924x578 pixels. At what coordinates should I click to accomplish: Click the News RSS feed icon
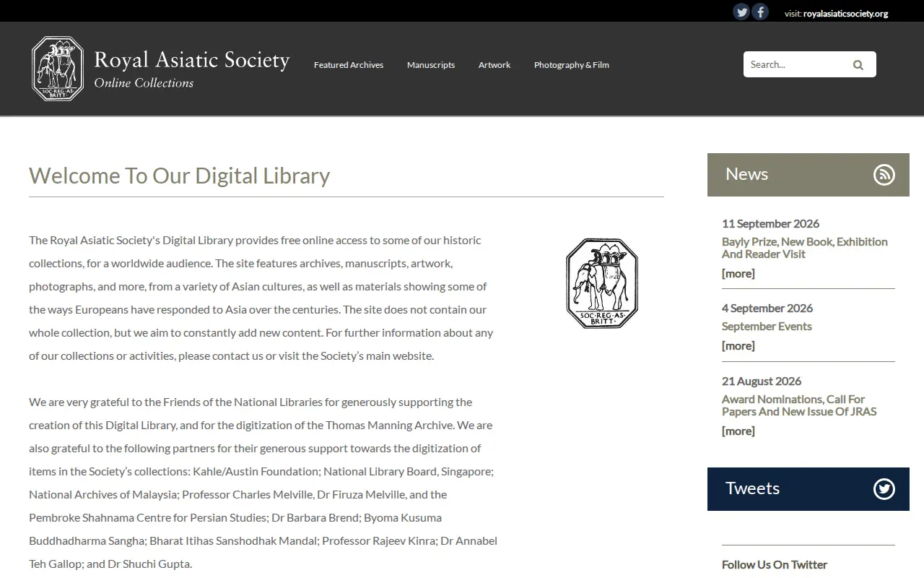coord(884,175)
